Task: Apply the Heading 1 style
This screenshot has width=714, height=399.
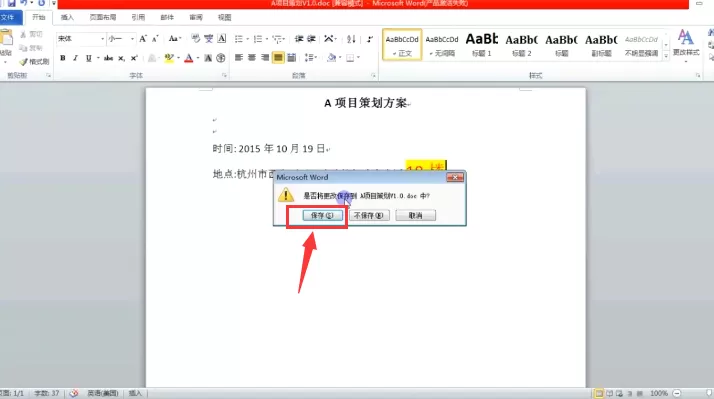Action: coord(481,45)
